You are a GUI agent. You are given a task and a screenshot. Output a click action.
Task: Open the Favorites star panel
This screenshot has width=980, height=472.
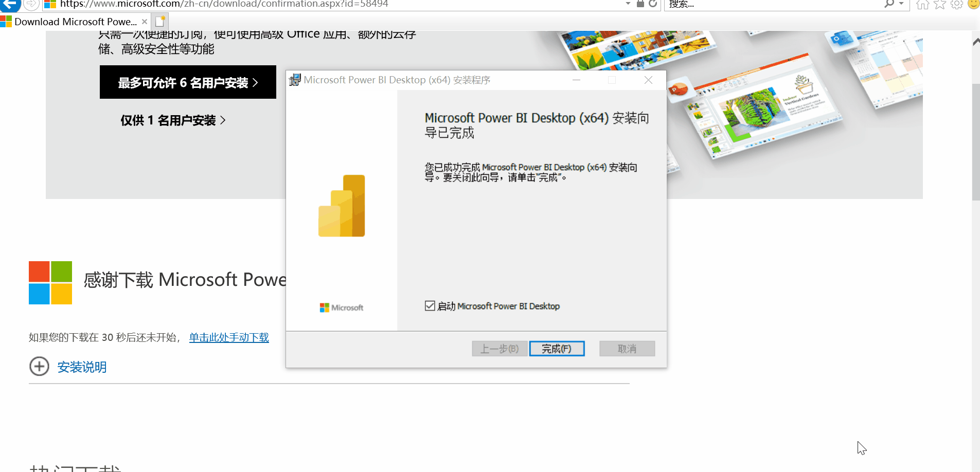pos(939,4)
